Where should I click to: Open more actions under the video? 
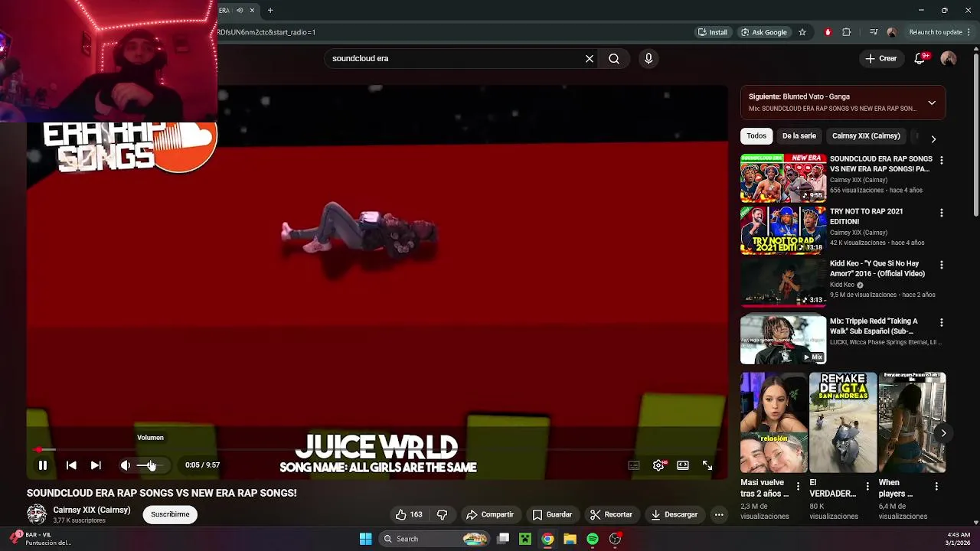point(719,514)
